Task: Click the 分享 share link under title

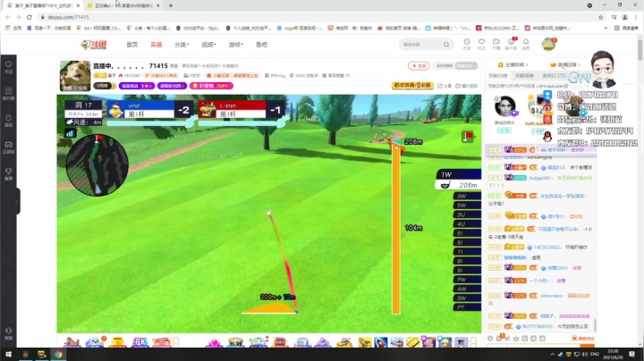Action: click(445, 86)
